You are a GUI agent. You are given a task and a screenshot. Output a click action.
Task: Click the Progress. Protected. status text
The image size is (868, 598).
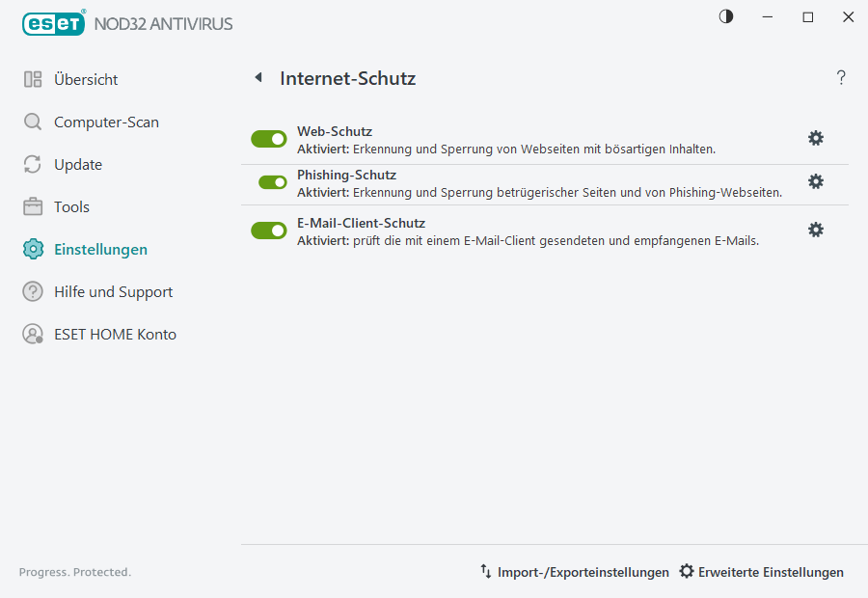click(75, 572)
